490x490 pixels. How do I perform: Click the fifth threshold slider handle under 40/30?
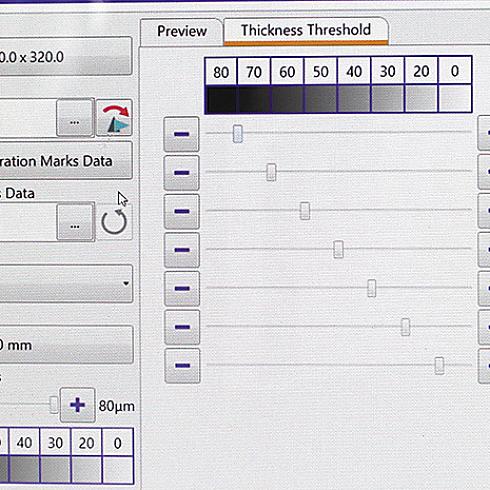pos(372,288)
